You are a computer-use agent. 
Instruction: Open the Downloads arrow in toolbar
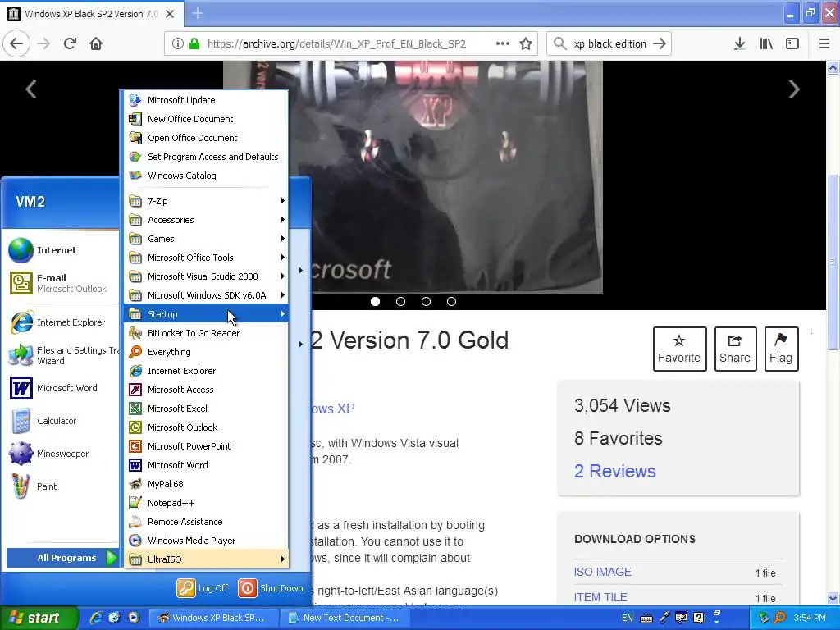point(739,44)
